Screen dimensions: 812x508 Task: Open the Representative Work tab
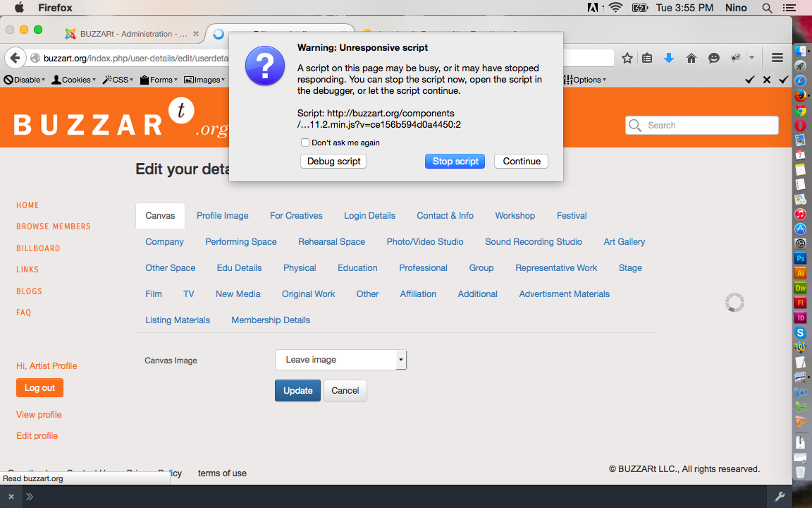[x=556, y=268]
